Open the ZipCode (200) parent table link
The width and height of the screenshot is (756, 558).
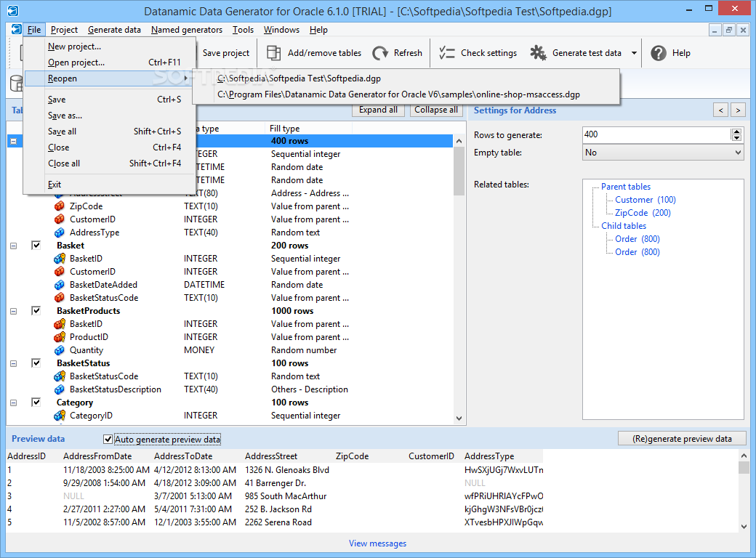pyautogui.click(x=643, y=212)
